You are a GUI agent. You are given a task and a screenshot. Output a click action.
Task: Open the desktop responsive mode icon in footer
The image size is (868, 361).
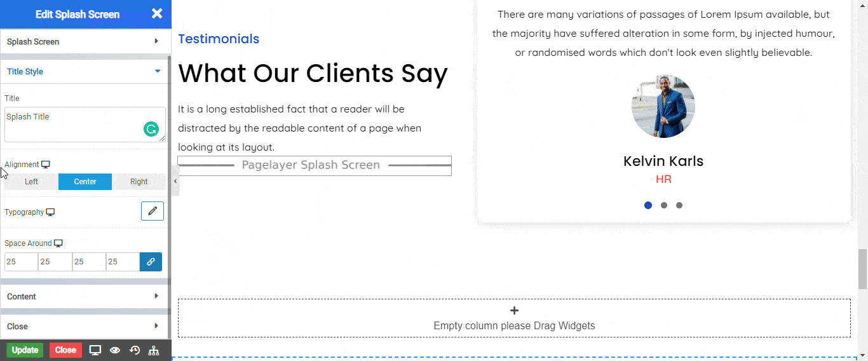pos(95,350)
